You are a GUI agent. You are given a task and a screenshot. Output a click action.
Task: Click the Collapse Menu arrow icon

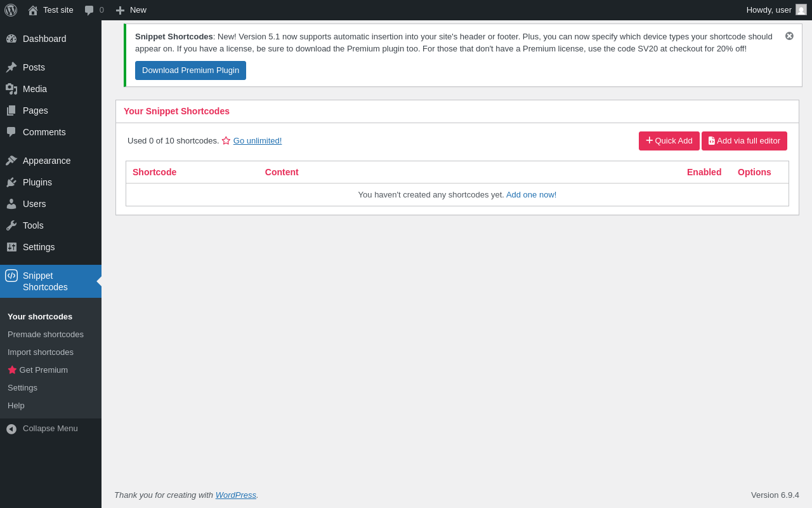pyautogui.click(x=11, y=429)
